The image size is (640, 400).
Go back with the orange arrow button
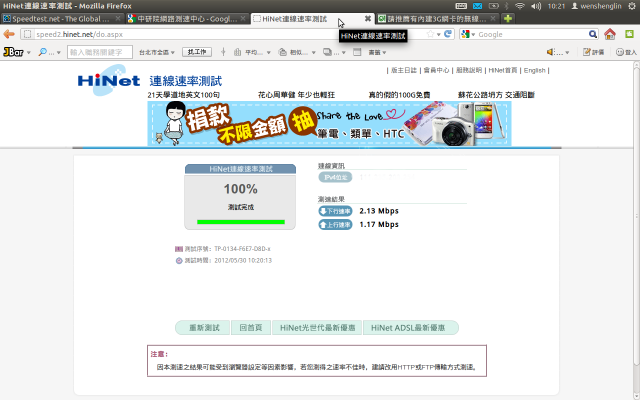9,34
